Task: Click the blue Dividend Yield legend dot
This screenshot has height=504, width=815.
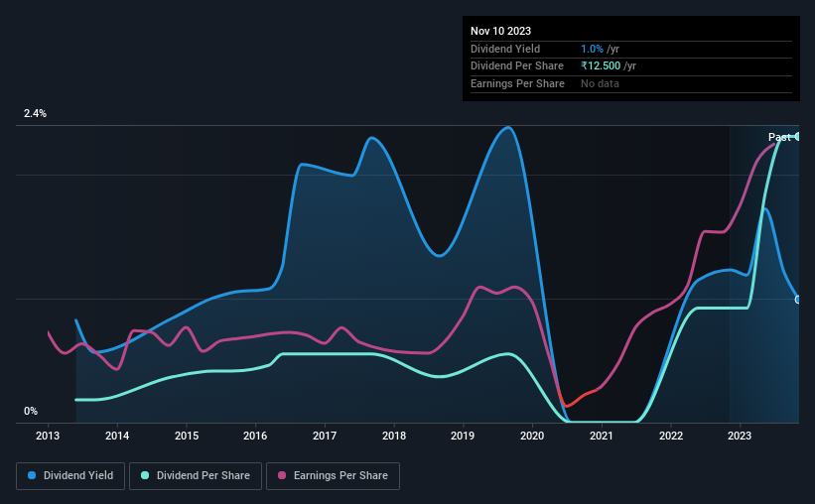Action: tap(32, 475)
